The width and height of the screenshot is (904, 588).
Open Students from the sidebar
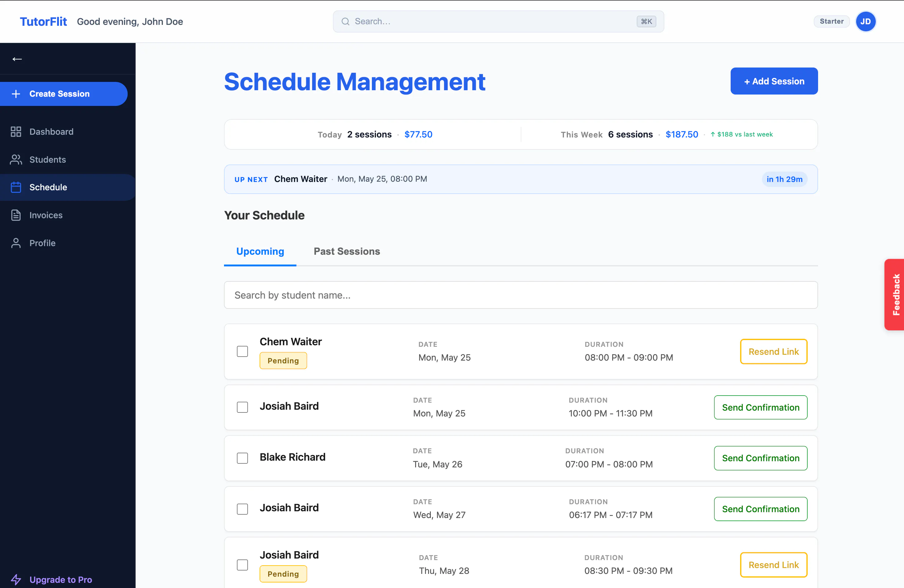tap(68, 160)
